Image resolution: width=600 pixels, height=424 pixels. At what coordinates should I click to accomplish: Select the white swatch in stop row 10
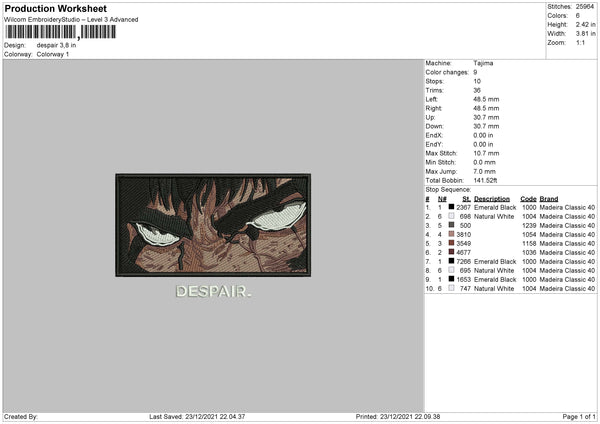452,288
